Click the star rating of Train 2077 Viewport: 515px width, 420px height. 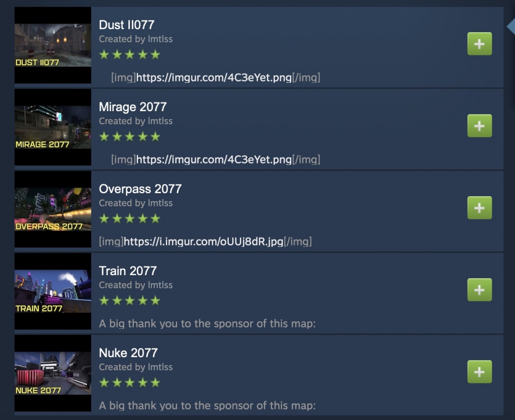click(x=130, y=300)
